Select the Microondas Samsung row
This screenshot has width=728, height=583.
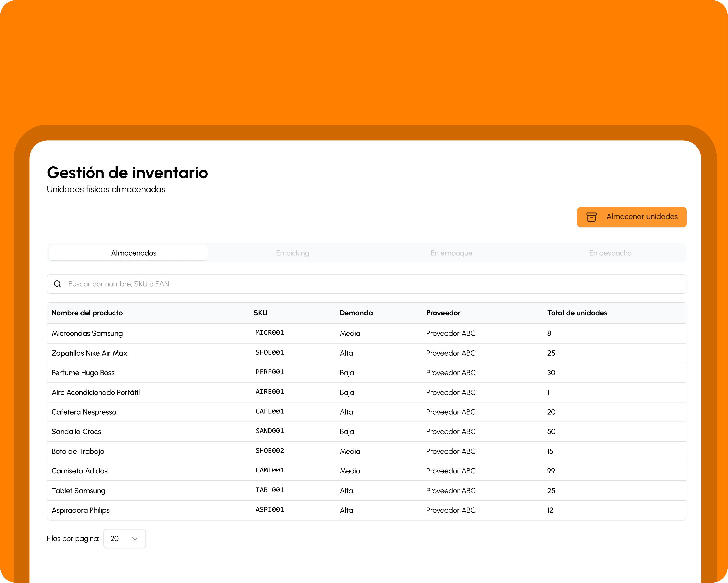(x=87, y=333)
